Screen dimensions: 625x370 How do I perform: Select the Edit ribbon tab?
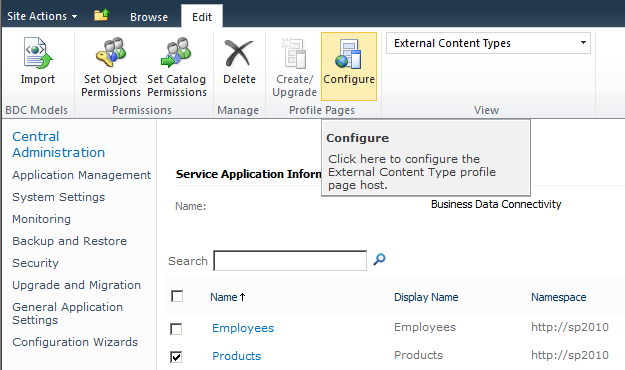tap(202, 17)
